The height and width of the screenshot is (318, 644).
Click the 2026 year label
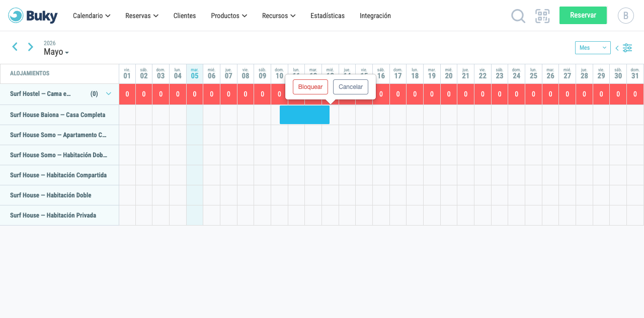tap(50, 43)
